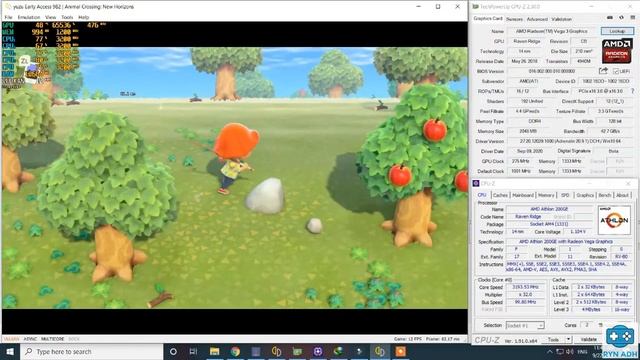Click the Driver Version field in GPU-Z
Viewport: 640px width, 360px height.
tap(570, 141)
